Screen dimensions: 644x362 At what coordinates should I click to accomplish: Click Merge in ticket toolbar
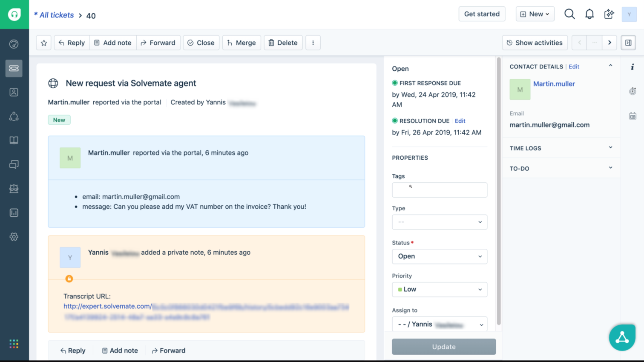click(241, 43)
